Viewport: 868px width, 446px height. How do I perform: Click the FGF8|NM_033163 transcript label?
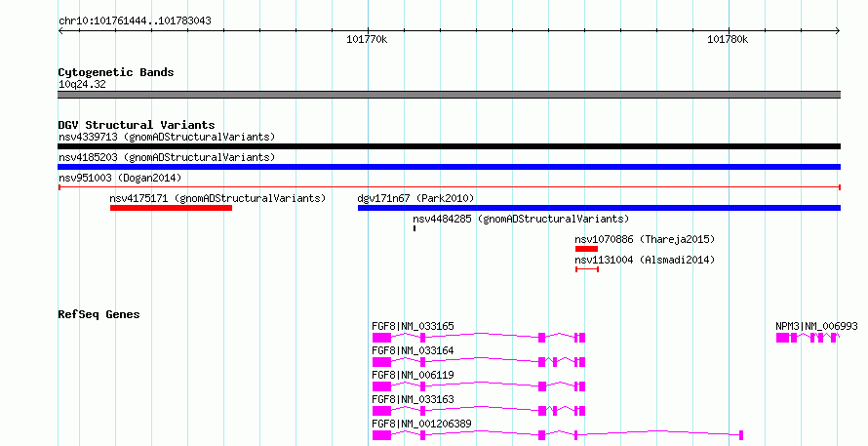click(413, 399)
